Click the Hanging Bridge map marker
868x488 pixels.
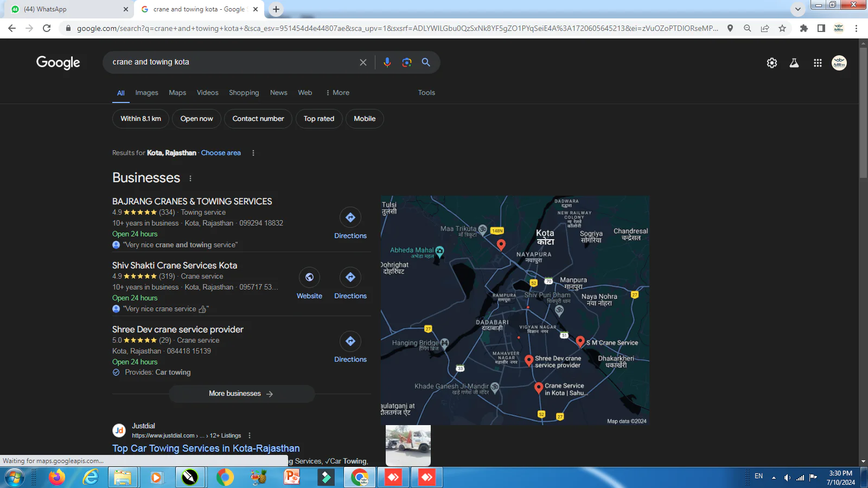445,343
